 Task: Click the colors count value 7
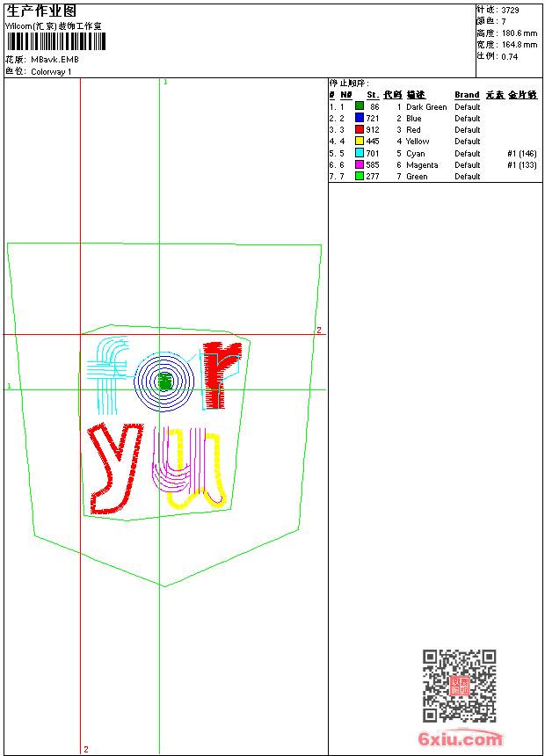click(x=504, y=22)
